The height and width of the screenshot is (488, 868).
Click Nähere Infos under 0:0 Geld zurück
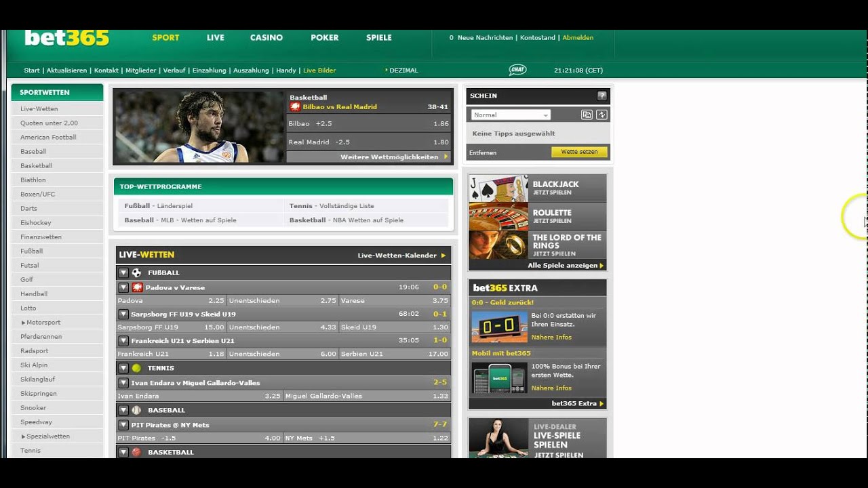(551, 337)
